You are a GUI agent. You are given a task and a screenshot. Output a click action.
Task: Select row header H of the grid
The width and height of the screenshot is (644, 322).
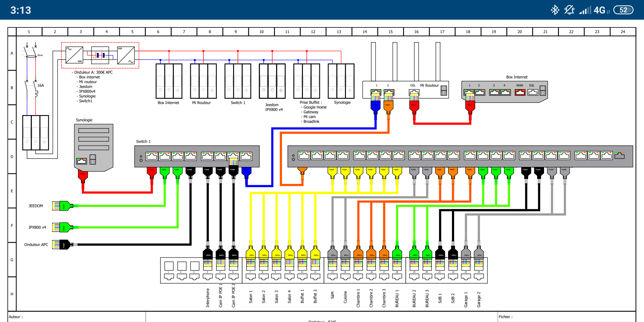tap(12, 294)
